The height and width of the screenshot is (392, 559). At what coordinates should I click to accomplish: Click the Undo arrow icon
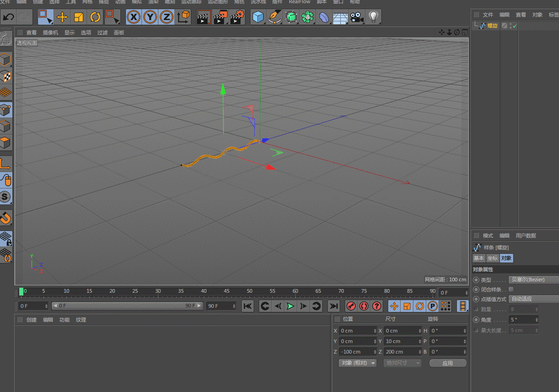(9, 17)
